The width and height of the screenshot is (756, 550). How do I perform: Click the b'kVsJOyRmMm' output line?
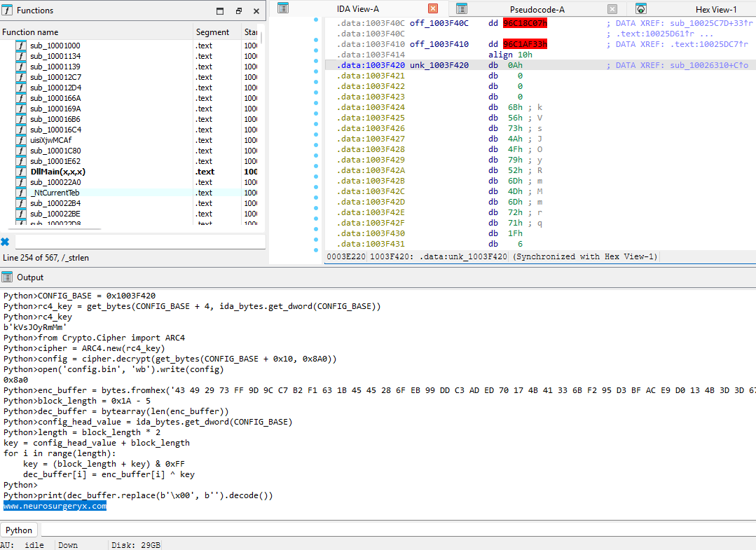[35, 327]
